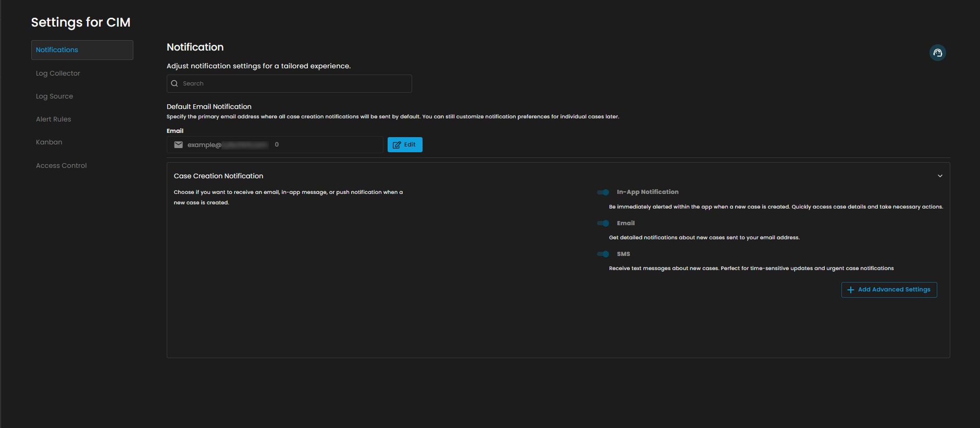The image size is (980, 428).
Task: Disable the Email notification switch
Action: tap(603, 223)
